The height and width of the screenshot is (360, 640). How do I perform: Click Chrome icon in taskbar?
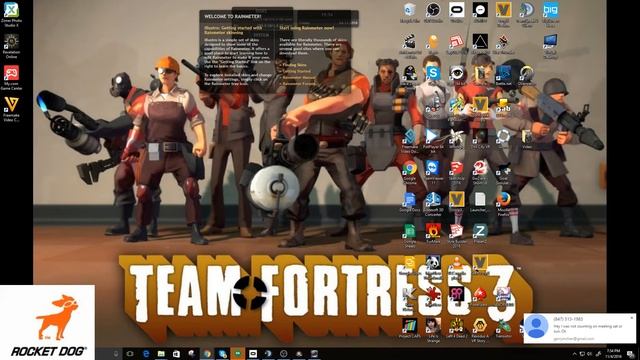click(207, 354)
